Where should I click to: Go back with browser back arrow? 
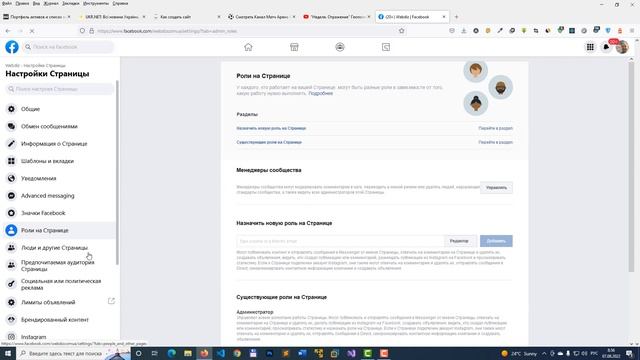click(8, 31)
